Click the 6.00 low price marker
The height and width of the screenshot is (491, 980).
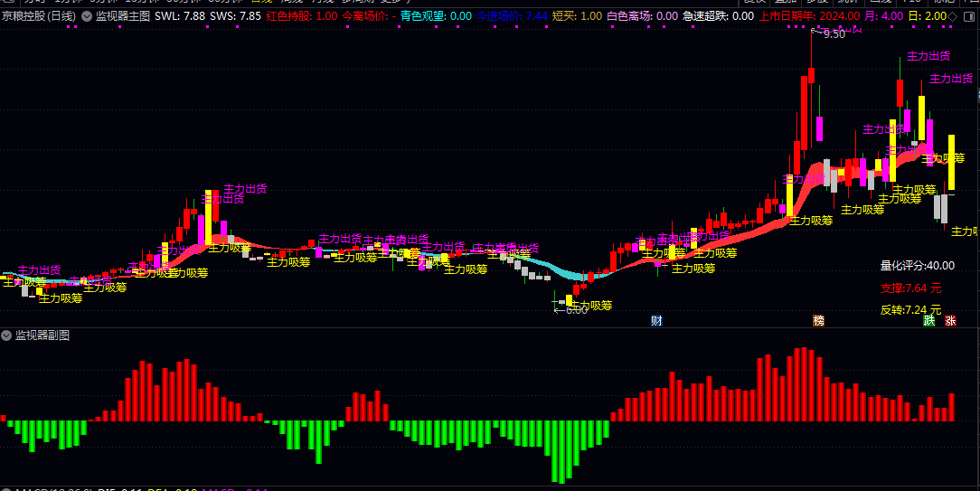click(576, 309)
